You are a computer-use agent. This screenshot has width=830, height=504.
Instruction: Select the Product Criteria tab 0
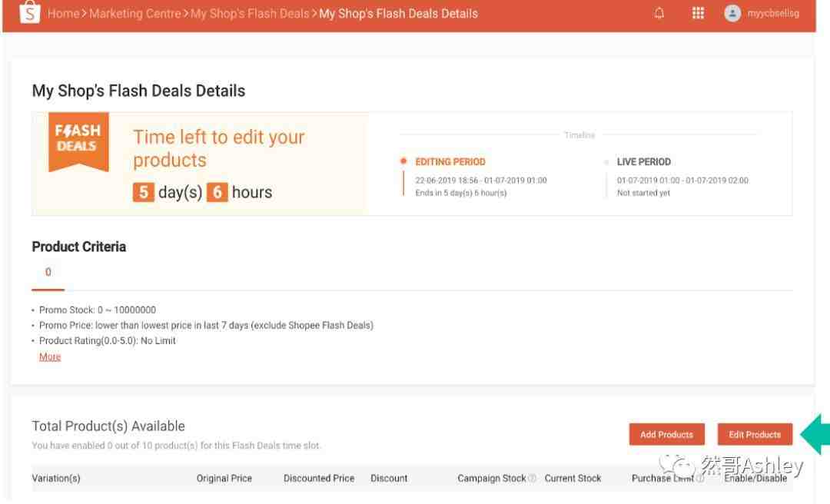48,272
